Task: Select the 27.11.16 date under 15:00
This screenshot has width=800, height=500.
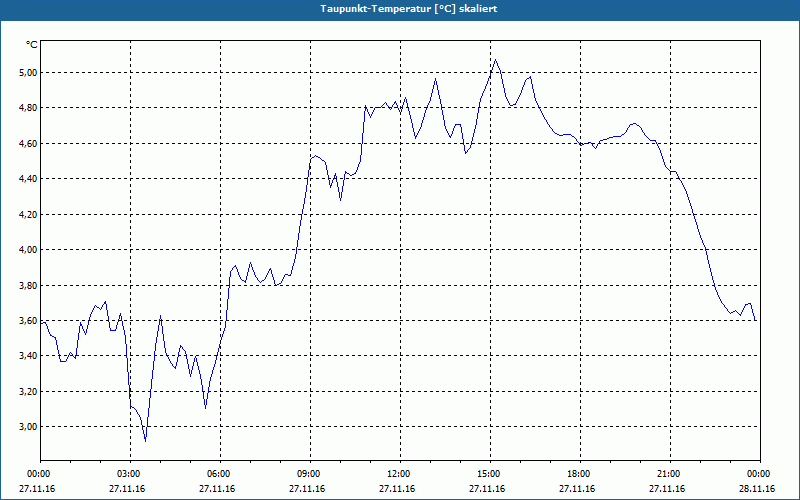Action: point(487,489)
